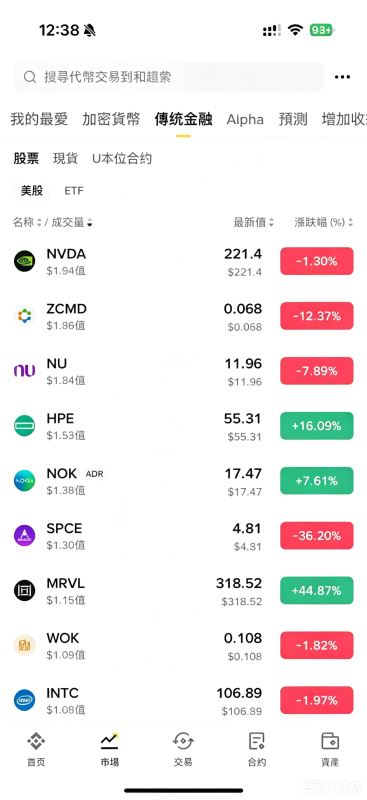This screenshot has width=367, height=800.
Task: Sort by 成交量 column arrows
Action: coord(90,222)
